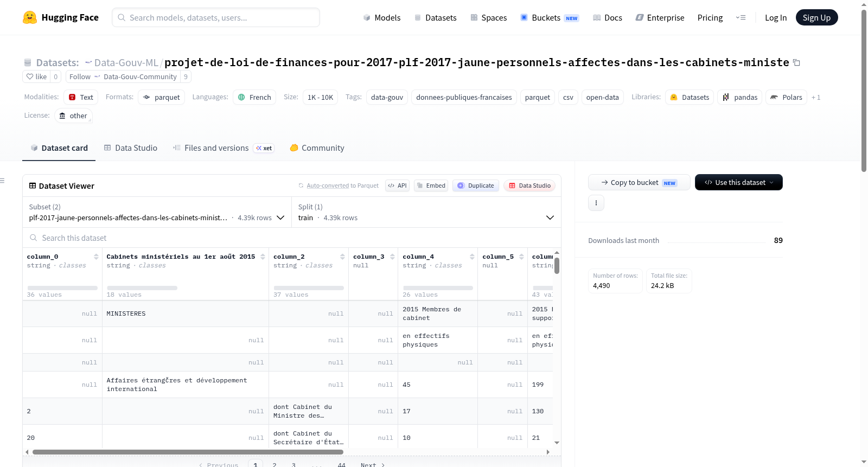Go to Datasets in navigation

[435, 17]
